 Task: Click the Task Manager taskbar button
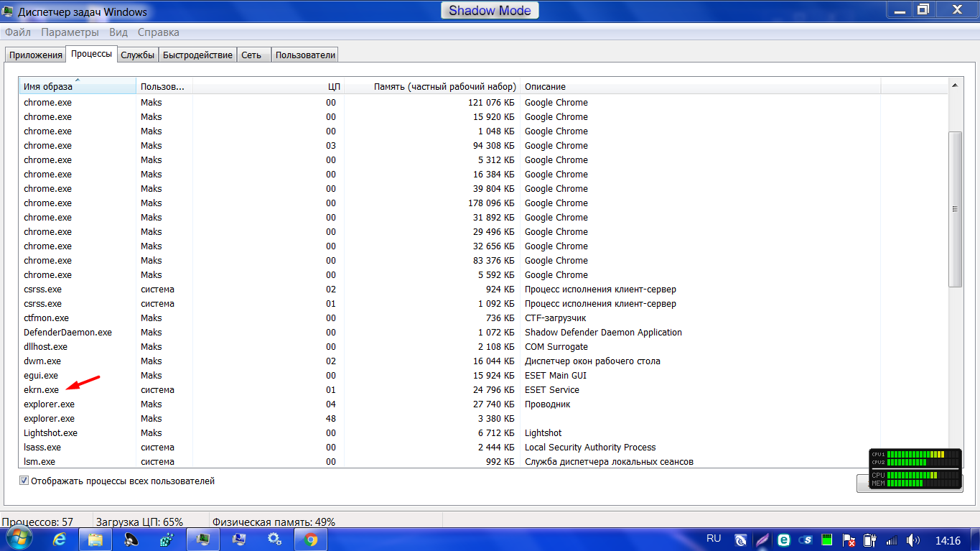(x=203, y=540)
